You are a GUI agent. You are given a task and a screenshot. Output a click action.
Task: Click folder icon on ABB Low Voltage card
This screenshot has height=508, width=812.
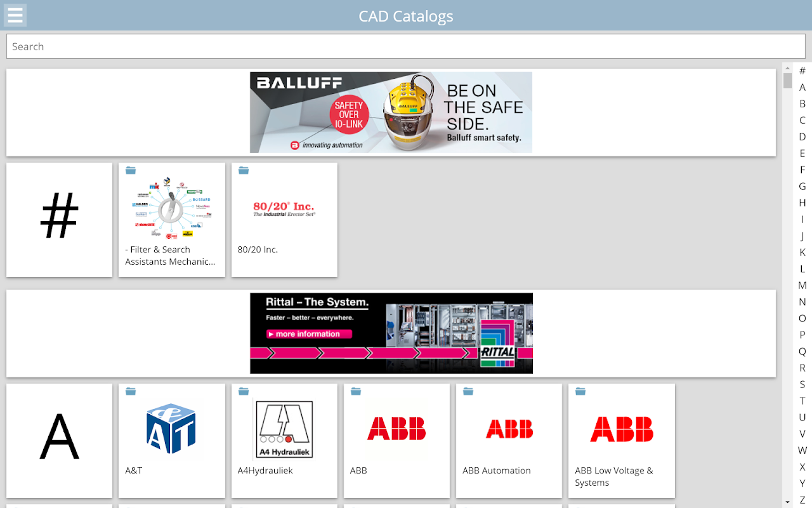580,391
